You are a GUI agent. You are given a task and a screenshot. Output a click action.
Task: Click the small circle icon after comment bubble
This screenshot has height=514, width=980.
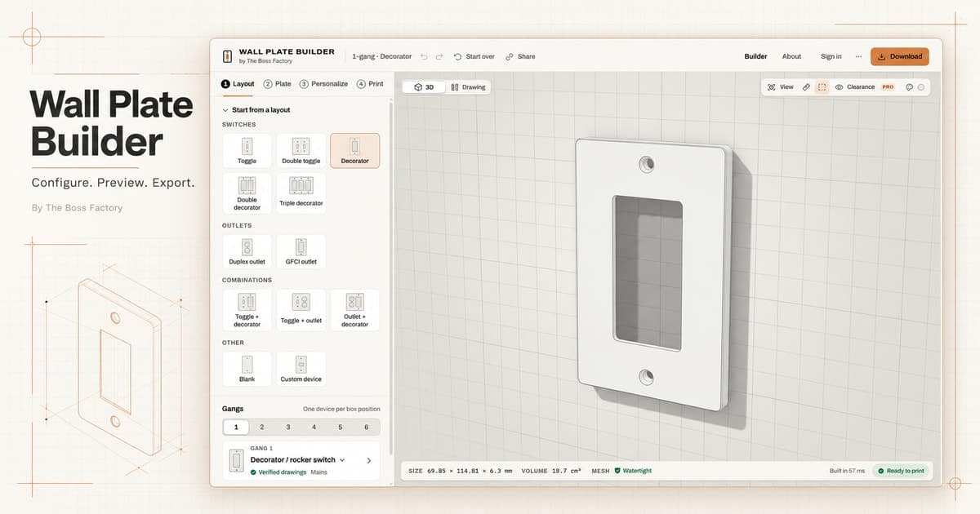coord(921,86)
